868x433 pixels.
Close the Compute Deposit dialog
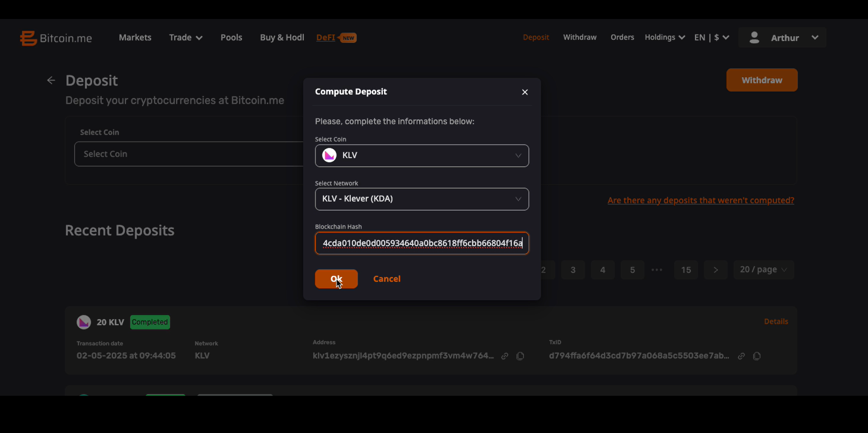click(525, 92)
